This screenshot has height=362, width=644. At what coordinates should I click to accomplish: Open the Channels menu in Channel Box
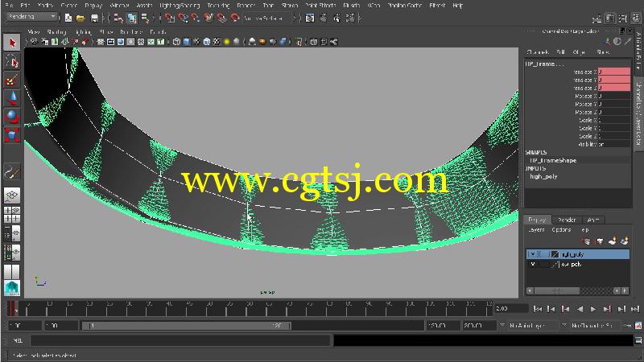point(537,52)
